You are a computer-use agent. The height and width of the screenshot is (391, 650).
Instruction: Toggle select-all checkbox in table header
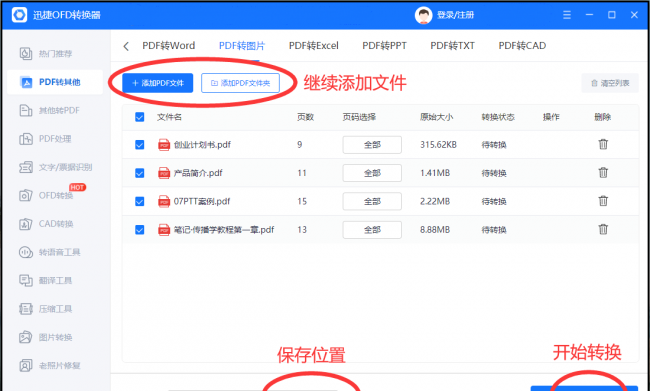point(140,117)
